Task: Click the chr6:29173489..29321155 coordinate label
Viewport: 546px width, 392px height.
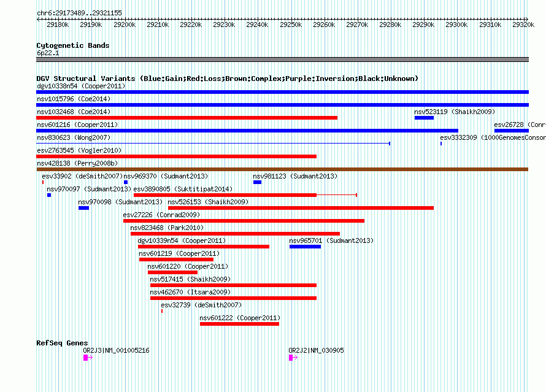Action: click(x=79, y=13)
